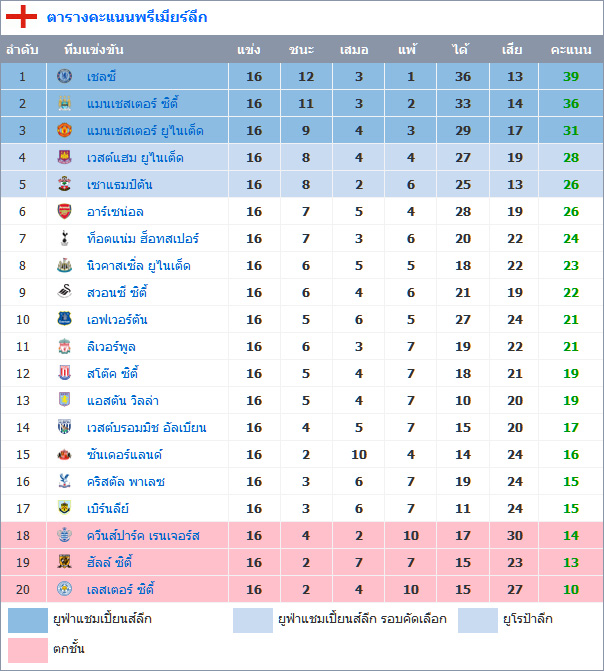Click the Chelsea club crest icon

(65, 76)
